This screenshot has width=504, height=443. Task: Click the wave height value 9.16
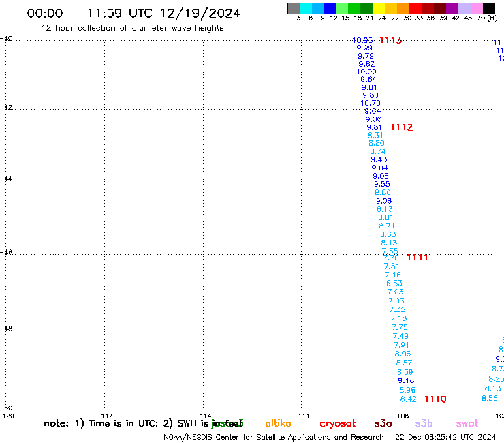(406, 380)
